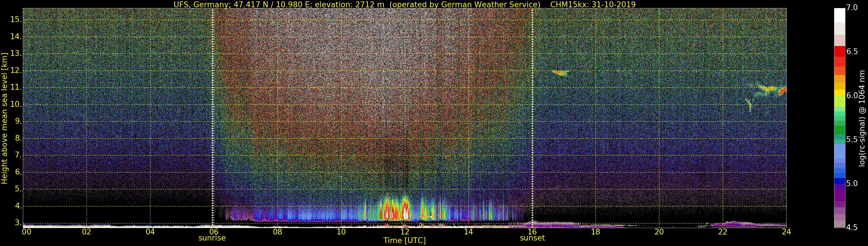Click the '11.' height tick label
Screen dimensions: 868x246
point(16,87)
